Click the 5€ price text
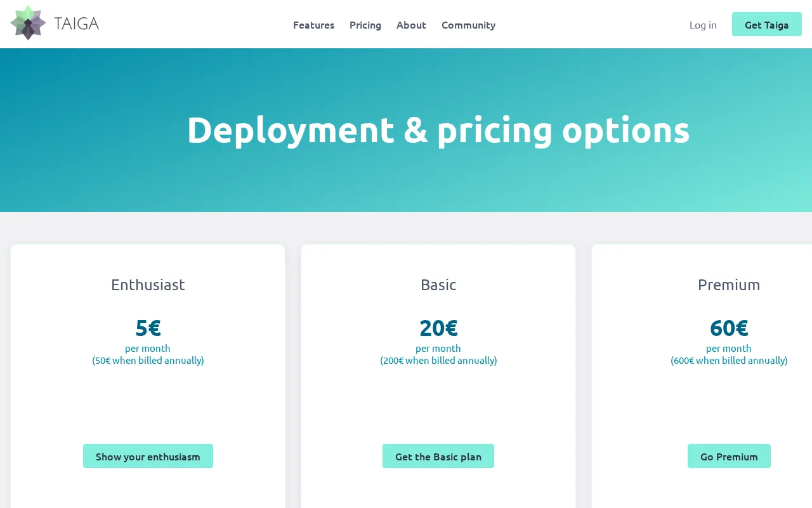This screenshot has width=812, height=508. [x=148, y=328]
